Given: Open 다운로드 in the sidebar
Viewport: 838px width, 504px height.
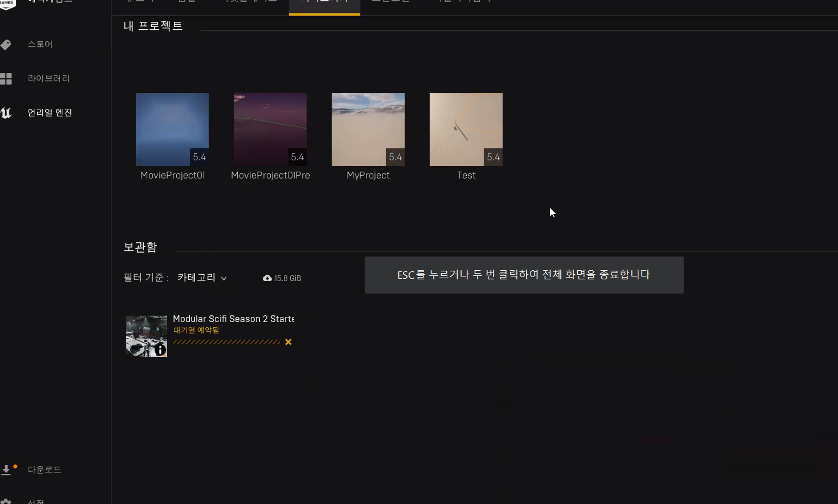Looking at the screenshot, I should click(x=44, y=470).
